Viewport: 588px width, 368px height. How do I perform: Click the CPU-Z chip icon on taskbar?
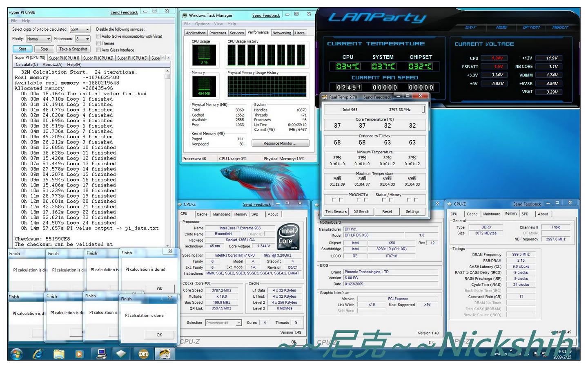[121, 353]
